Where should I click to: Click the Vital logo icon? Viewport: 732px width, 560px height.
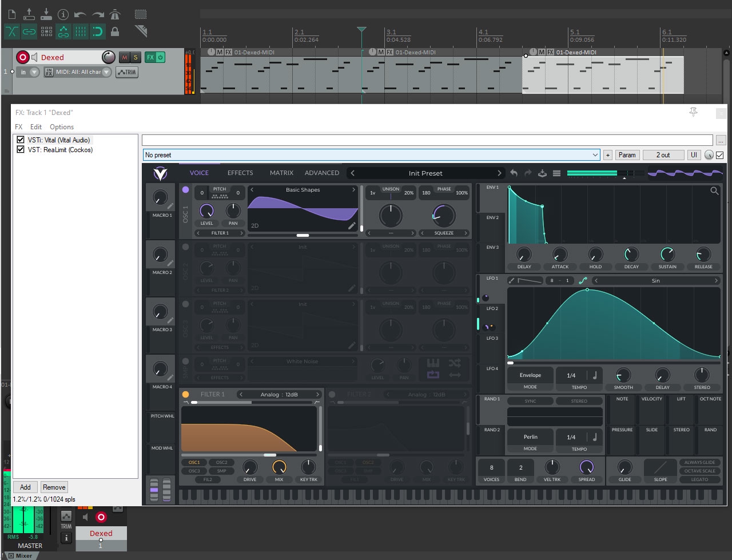(x=160, y=173)
